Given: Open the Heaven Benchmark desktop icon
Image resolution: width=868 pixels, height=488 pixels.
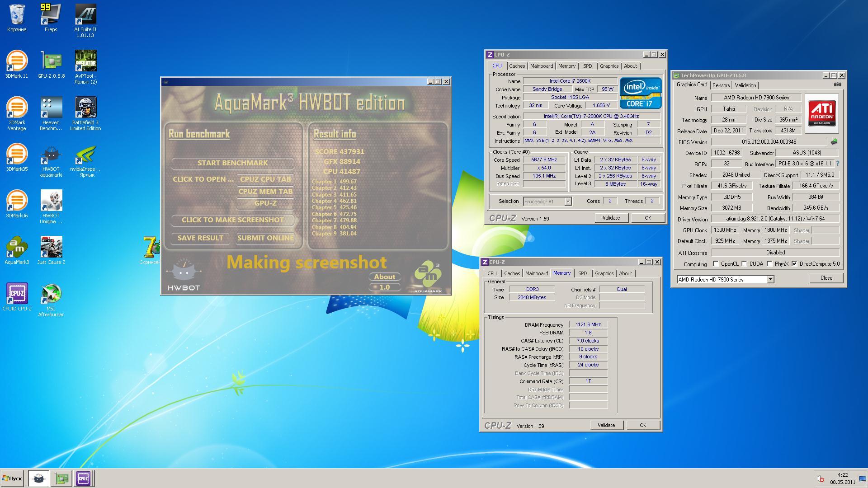Looking at the screenshot, I should (x=51, y=113).
